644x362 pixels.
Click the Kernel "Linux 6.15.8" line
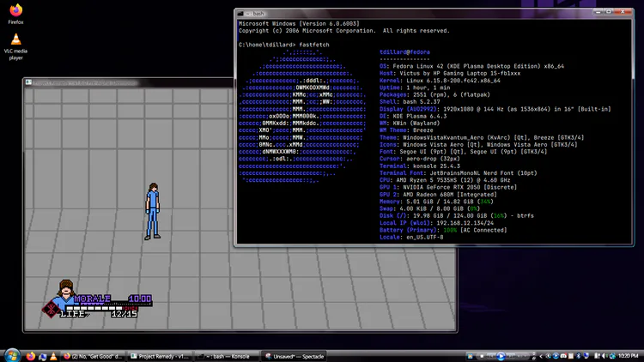coord(440,81)
